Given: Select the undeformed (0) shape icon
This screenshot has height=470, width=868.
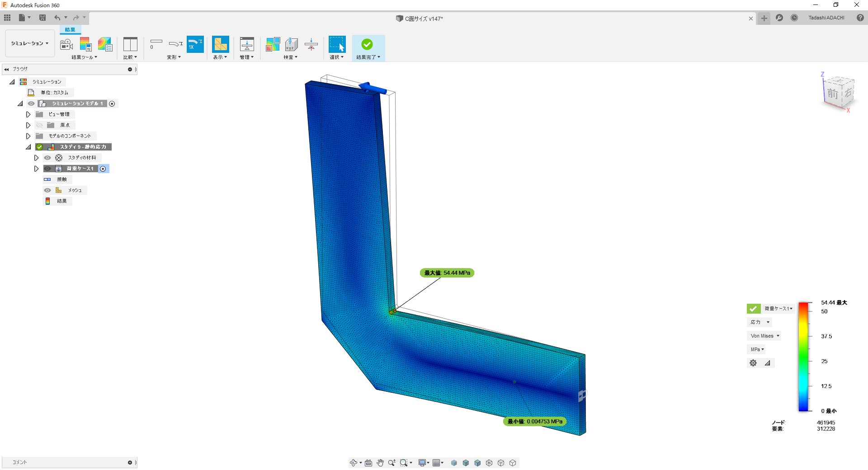Looking at the screenshot, I should 156,44.
